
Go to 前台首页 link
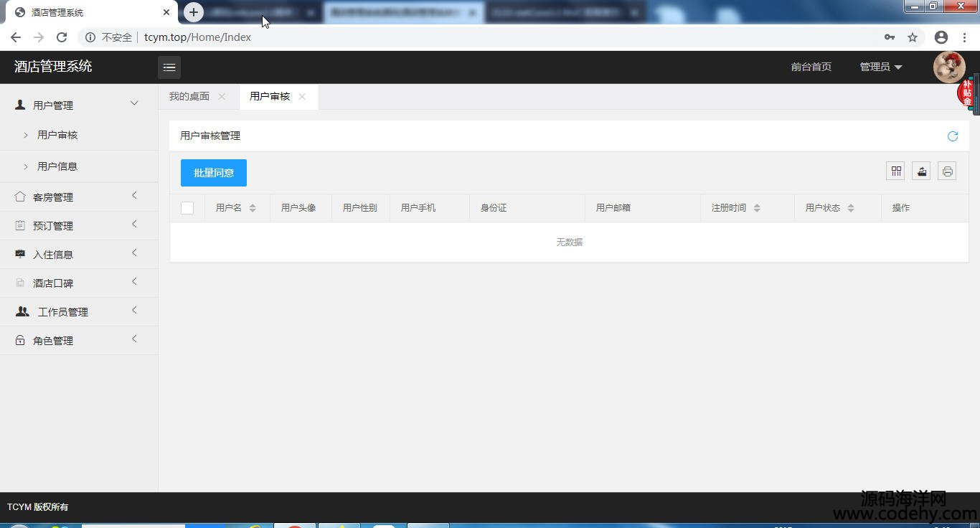pyautogui.click(x=811, y=67)
